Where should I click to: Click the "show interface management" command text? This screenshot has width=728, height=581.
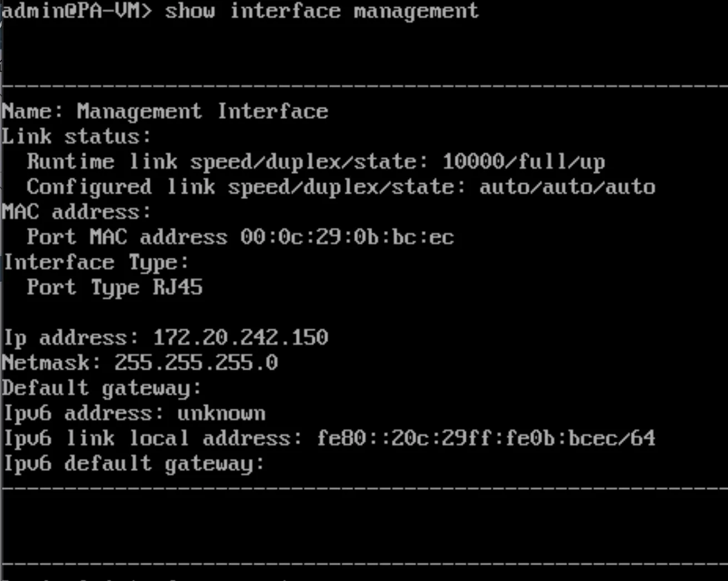321,11
